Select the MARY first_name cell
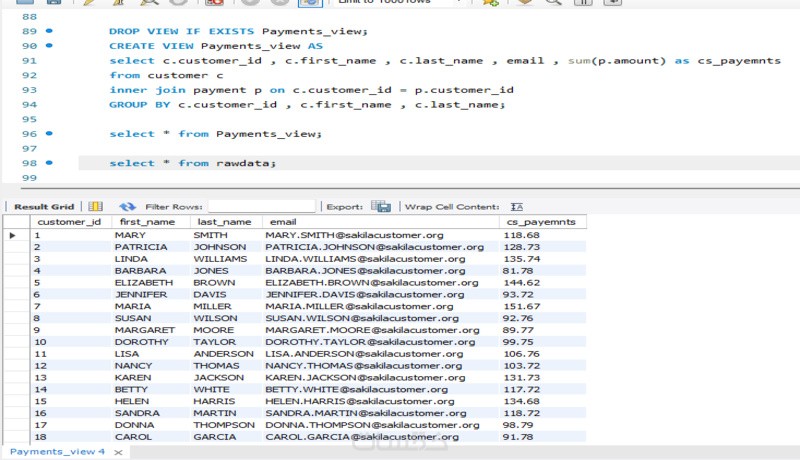 (151, 235)
